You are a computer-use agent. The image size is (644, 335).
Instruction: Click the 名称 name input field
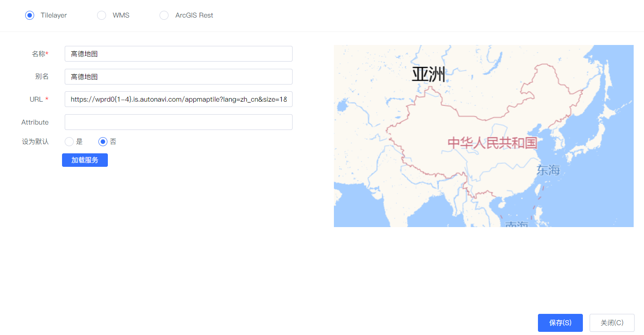pos(178,54)
